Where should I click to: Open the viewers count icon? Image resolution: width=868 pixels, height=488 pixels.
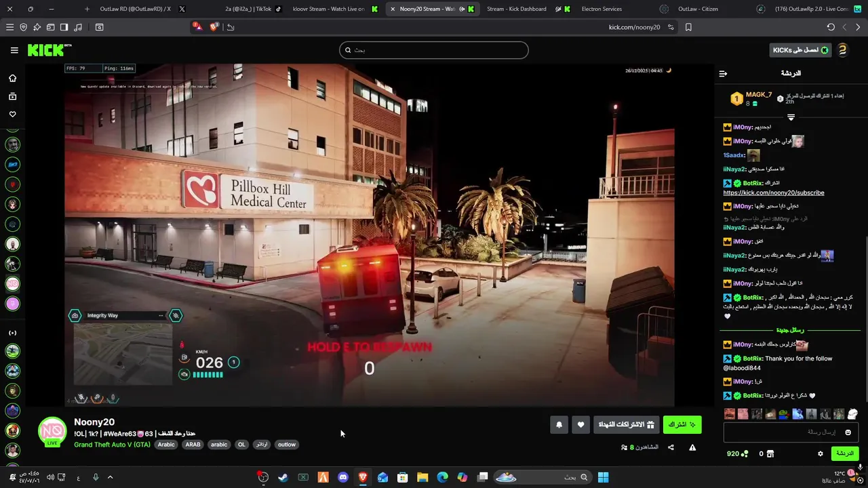[624, 447]
